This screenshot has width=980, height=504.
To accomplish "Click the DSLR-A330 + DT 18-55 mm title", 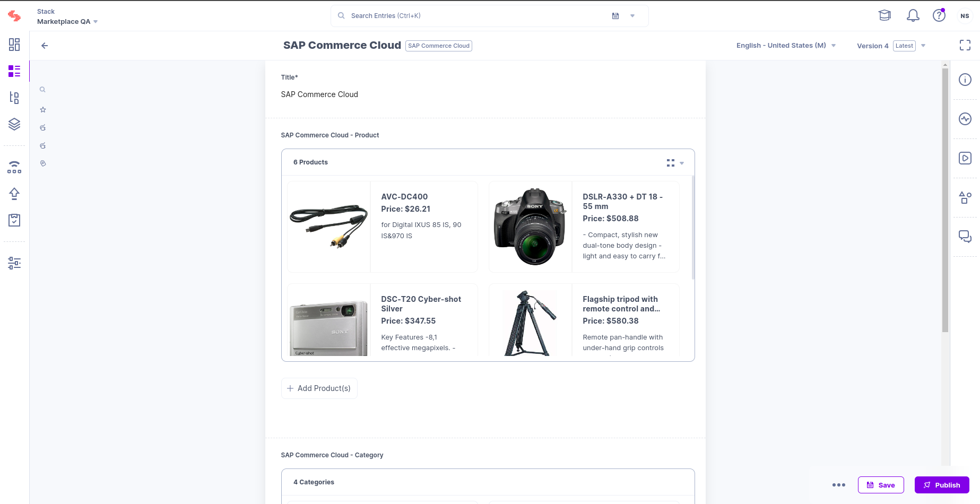I will click(x=623, y=202).
